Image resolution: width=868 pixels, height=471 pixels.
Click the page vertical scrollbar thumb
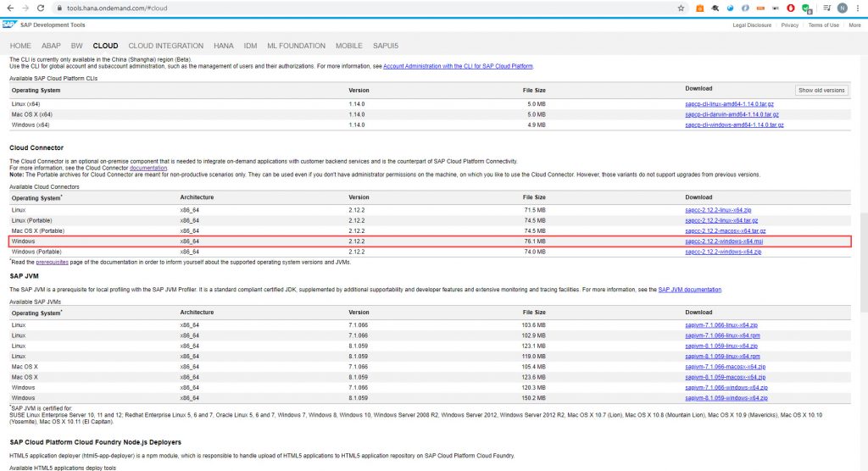click(864, 263)
